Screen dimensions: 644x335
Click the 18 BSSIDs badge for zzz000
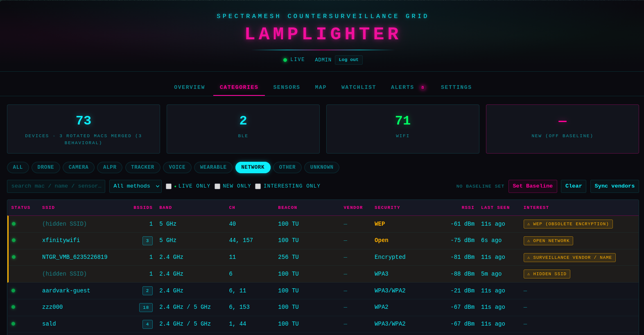coord(146,308)
